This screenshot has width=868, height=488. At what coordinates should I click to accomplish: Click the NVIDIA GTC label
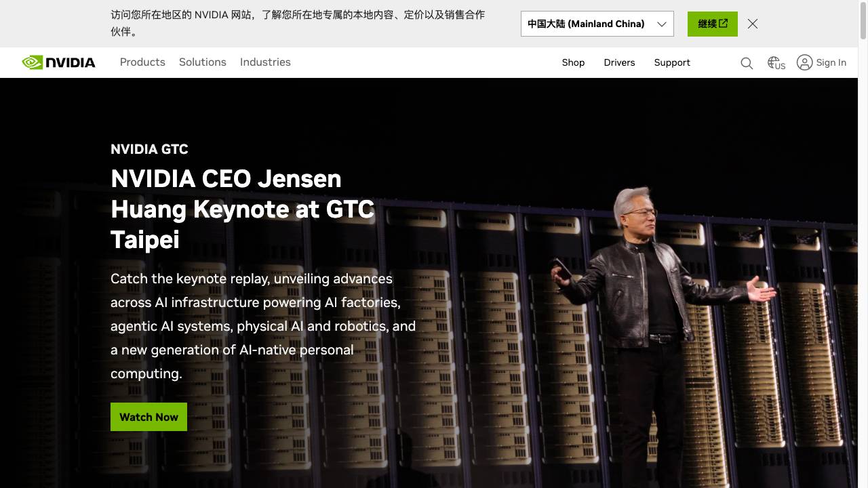149,149
